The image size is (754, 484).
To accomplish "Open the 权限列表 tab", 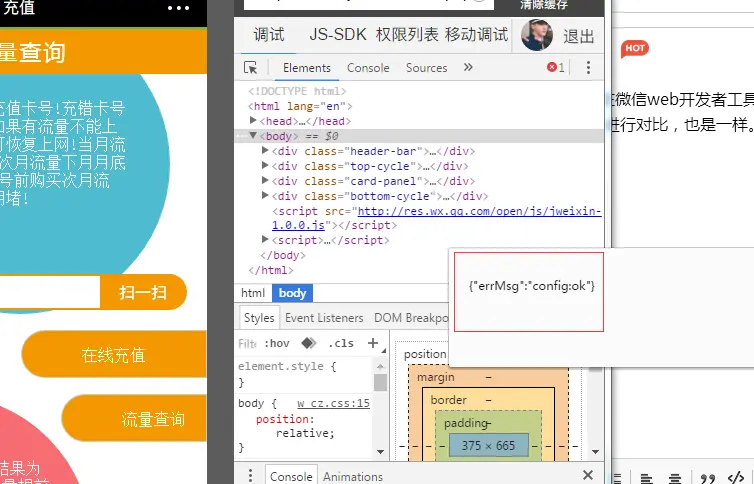I will 407,35.
